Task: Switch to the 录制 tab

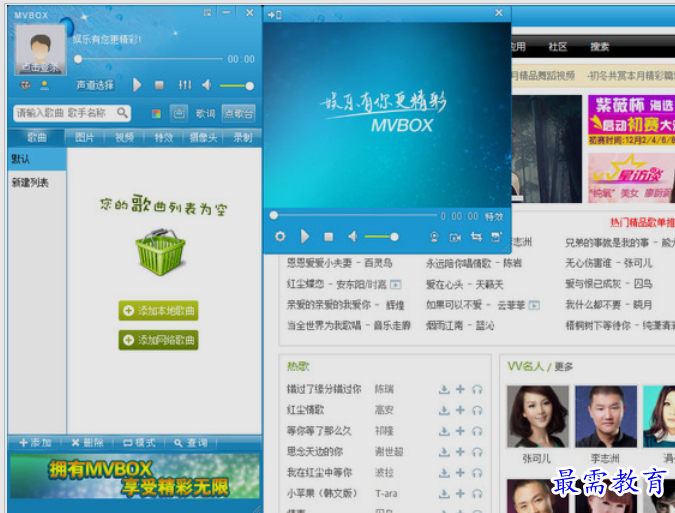Action: click(x=242, y=137)
